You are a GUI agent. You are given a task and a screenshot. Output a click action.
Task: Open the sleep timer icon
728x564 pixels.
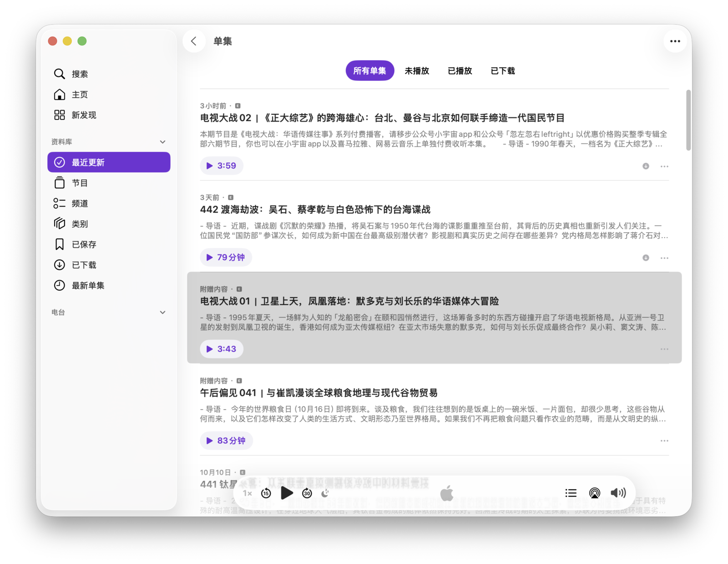[325, 493]
